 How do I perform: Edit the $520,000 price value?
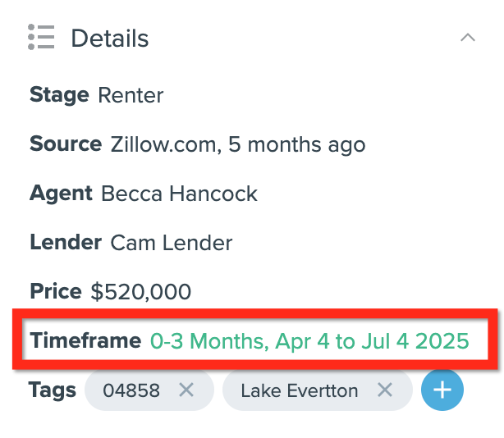tap(141, 291)
